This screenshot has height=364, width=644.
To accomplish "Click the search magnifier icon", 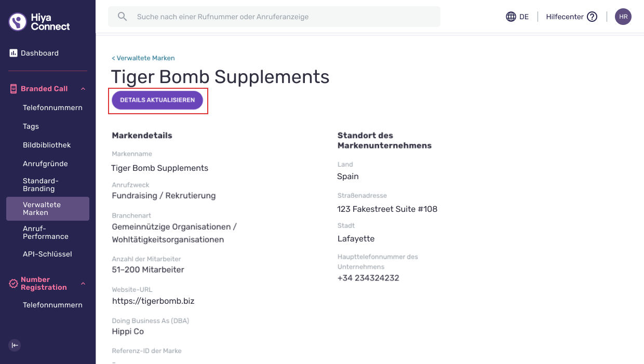I will pos(122,17).
